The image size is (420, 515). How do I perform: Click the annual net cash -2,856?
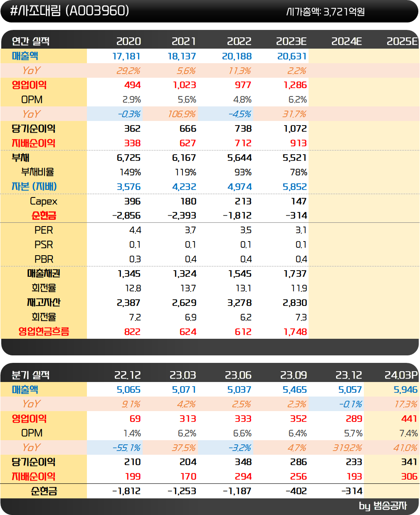[x=126, y=215]
